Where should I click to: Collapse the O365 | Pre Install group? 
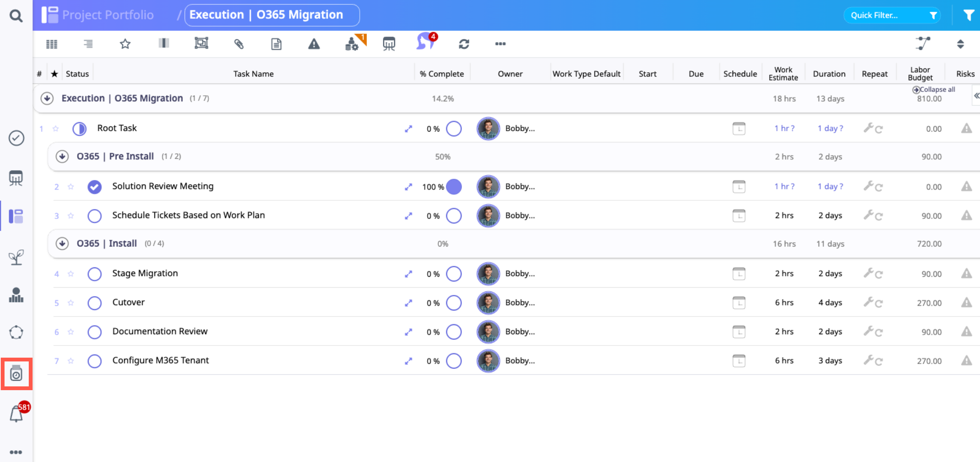(62, 156)
